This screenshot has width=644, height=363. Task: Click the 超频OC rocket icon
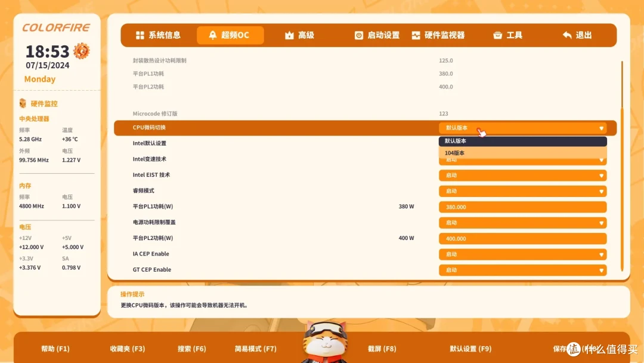pos(212,35)
